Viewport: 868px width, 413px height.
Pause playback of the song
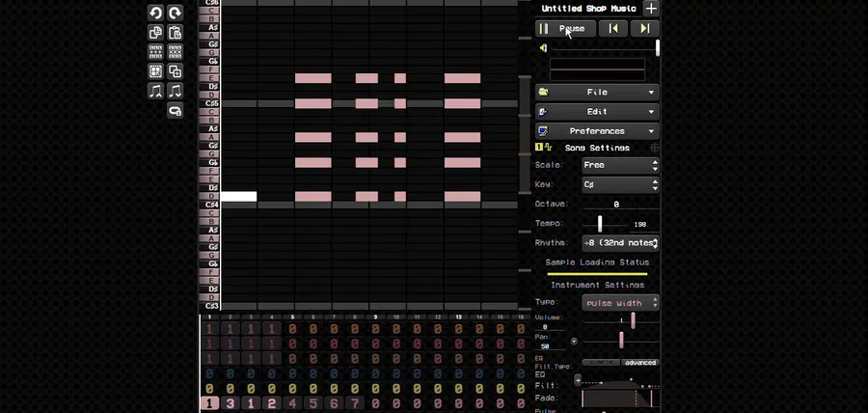565,29
